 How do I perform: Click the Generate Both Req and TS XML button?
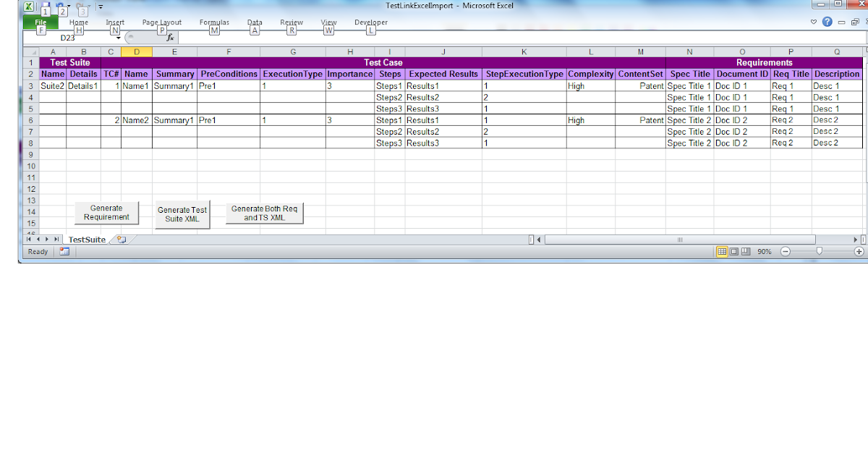click(x=264, y=212)
